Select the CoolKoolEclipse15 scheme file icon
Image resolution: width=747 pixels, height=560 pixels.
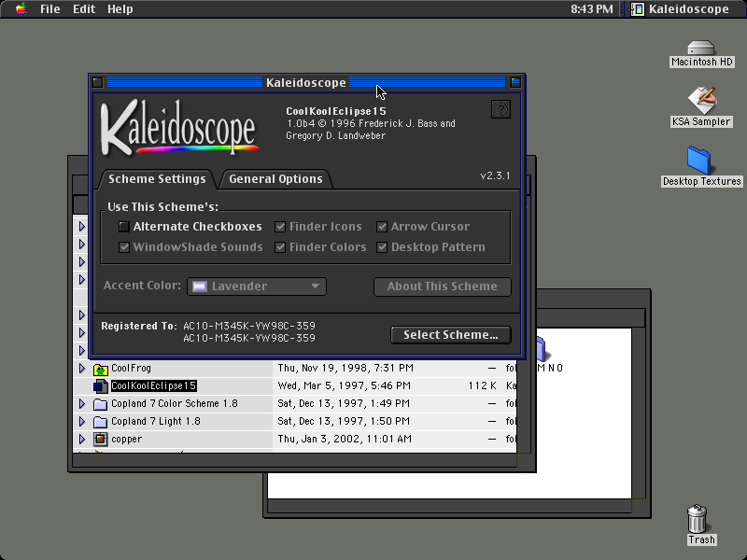(101, 385)
